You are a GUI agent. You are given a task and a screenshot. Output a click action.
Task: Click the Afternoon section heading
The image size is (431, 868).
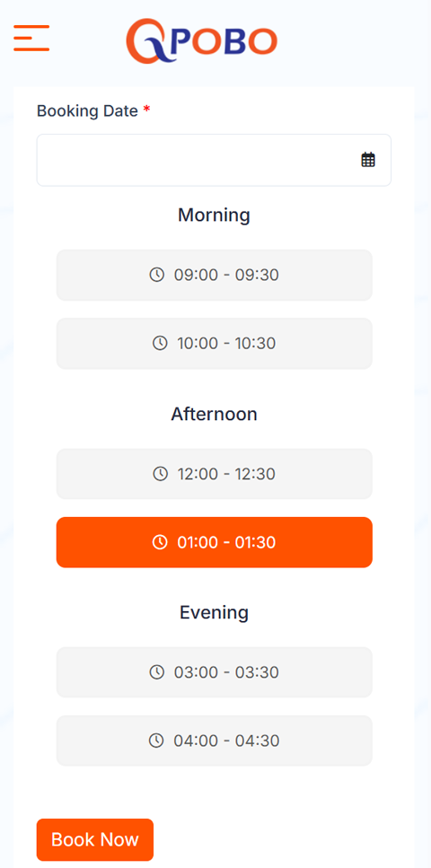pos(214,414)
